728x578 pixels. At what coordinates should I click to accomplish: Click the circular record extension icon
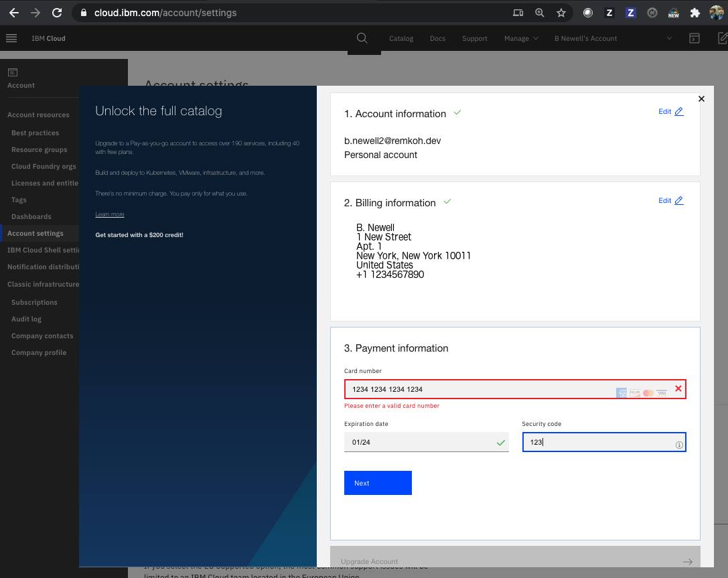588,13
